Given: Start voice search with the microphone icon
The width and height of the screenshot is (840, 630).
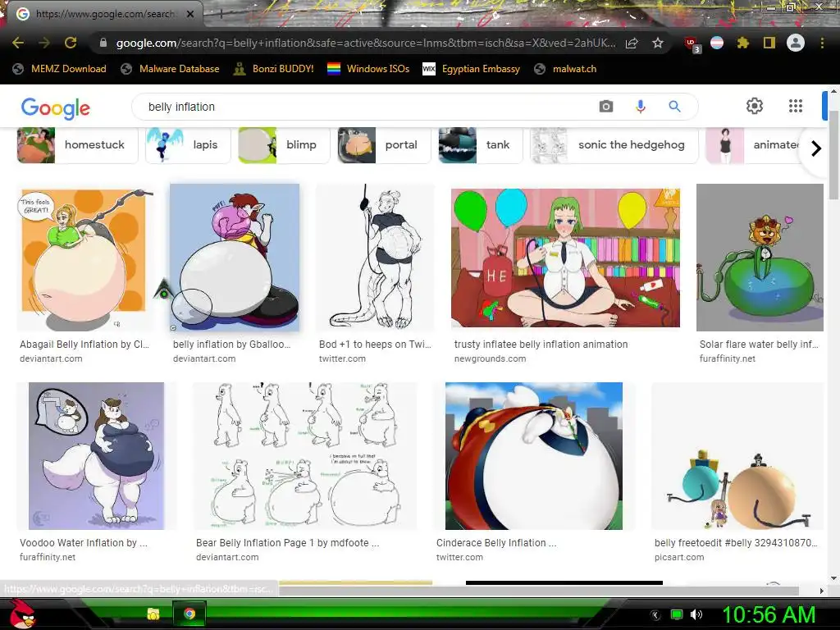Looking at the screenshot, I should tap(640, 107).
